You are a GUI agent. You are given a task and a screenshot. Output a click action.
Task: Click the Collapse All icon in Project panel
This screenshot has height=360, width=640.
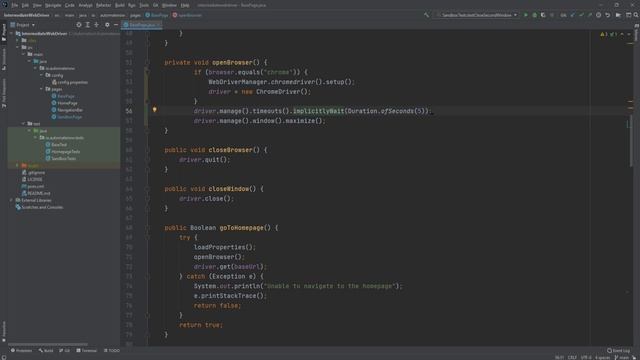click(96, 25)
